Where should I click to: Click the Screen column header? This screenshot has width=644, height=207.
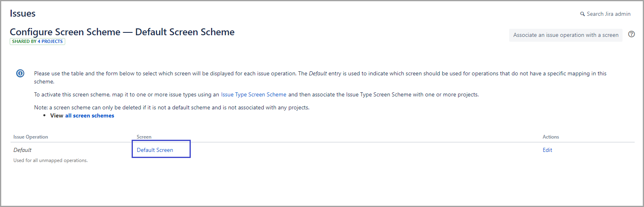coord(144,137)
